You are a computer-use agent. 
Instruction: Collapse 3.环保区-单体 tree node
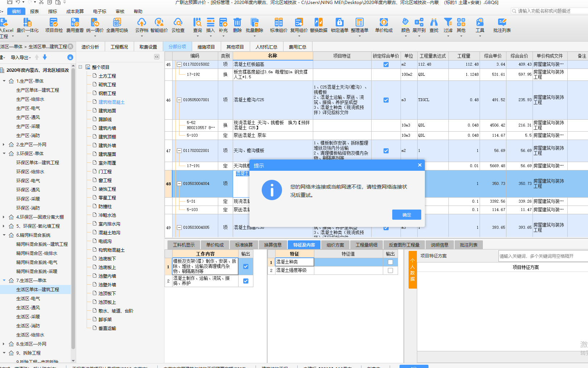coord(4,154)
